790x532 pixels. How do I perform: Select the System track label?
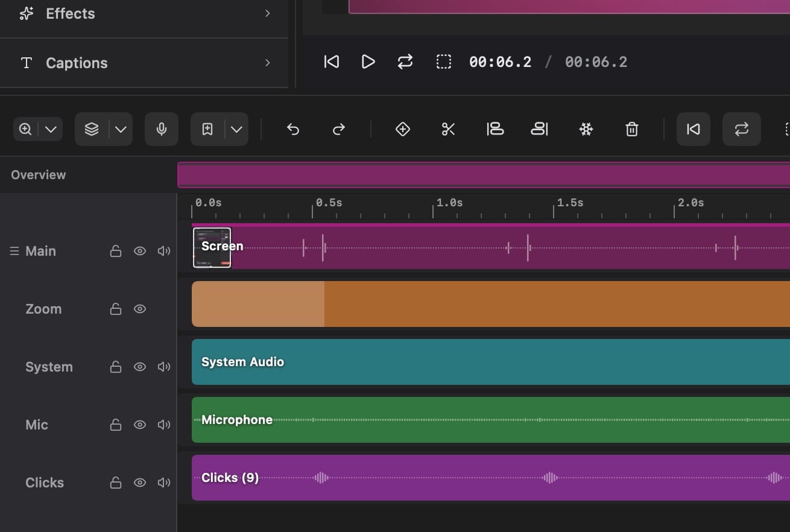49,367
